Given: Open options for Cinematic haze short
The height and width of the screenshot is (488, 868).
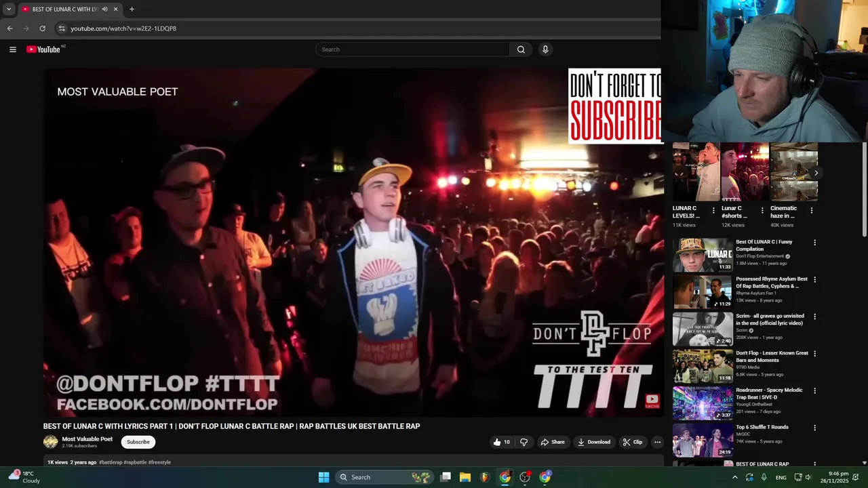Looking at the screenshot, I should [812, 211].
